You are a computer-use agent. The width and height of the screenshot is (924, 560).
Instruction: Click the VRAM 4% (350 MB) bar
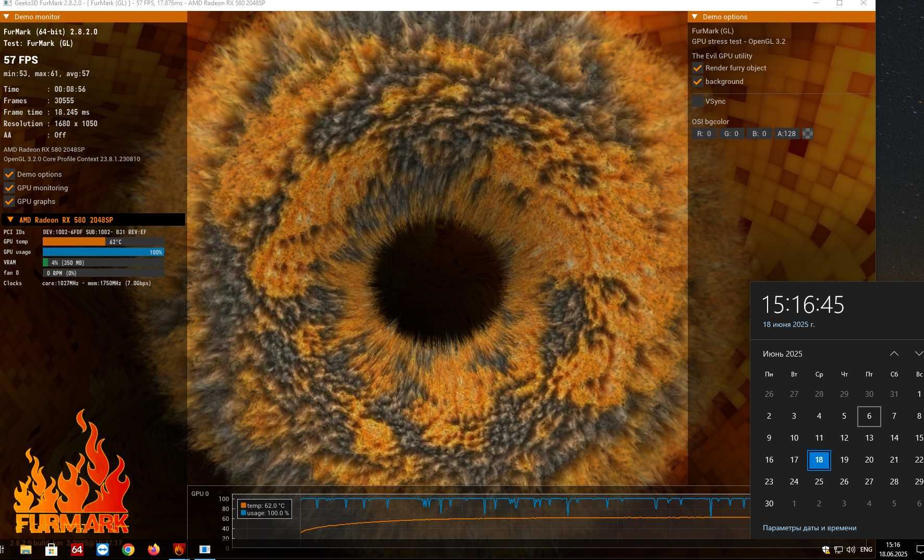(103, 263)
